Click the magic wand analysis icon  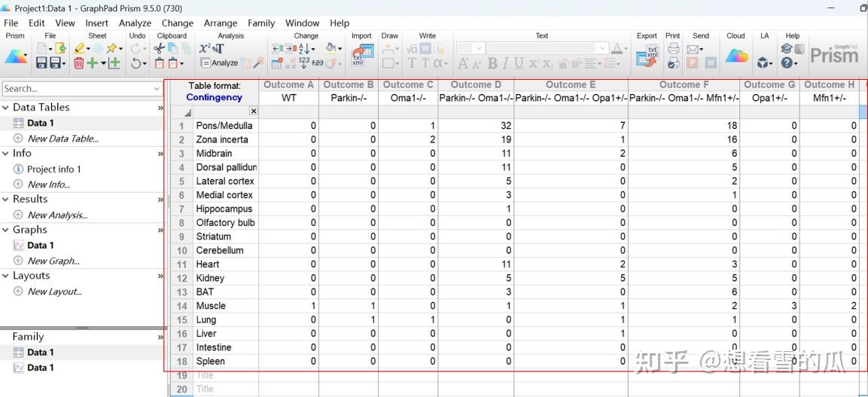click(259, 63)
